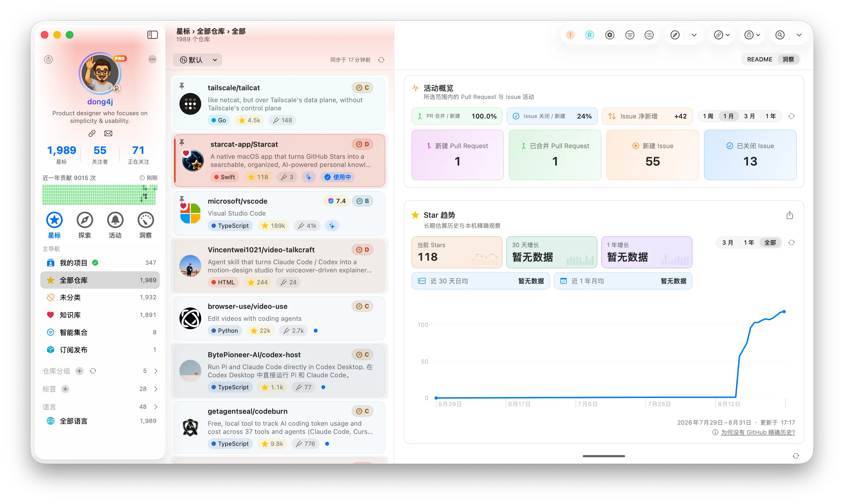Select the 1 年 activity range
This screenshot has height=504, width=844.
tap(770, 116)
